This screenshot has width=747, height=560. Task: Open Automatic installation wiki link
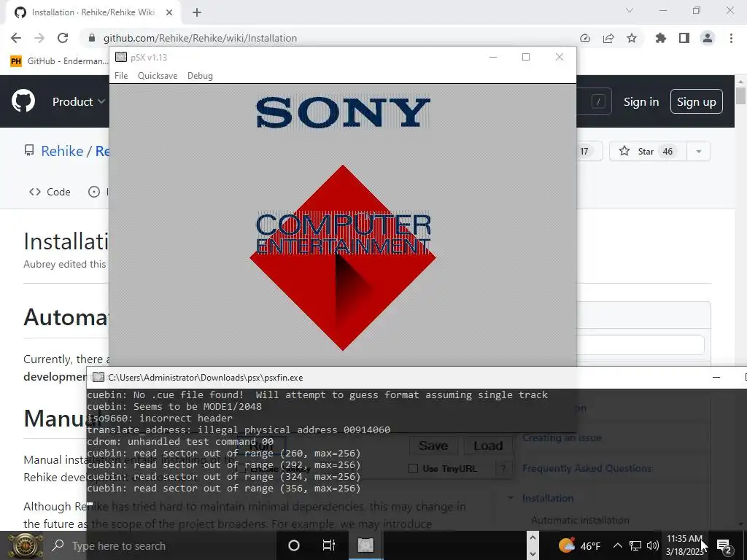point(580,520)
